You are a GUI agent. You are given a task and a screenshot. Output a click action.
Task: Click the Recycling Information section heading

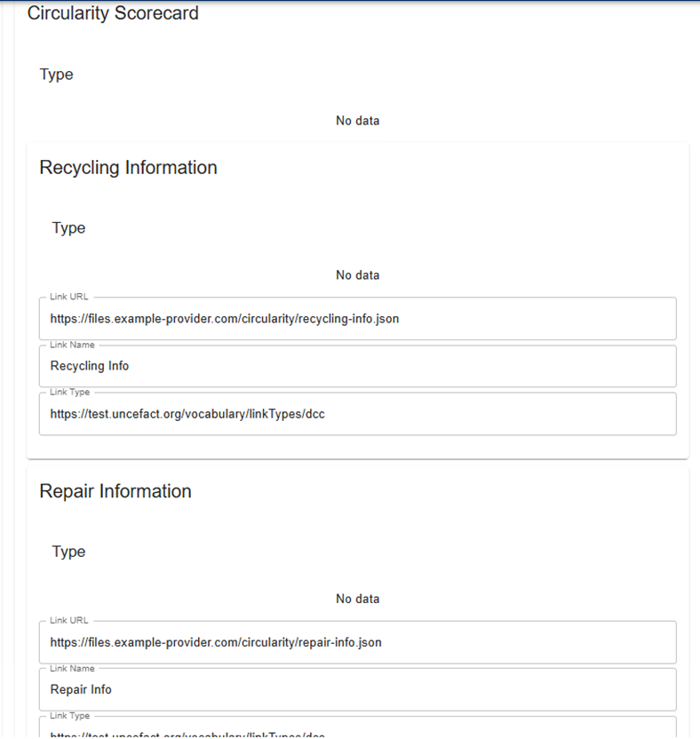point(128,168)
